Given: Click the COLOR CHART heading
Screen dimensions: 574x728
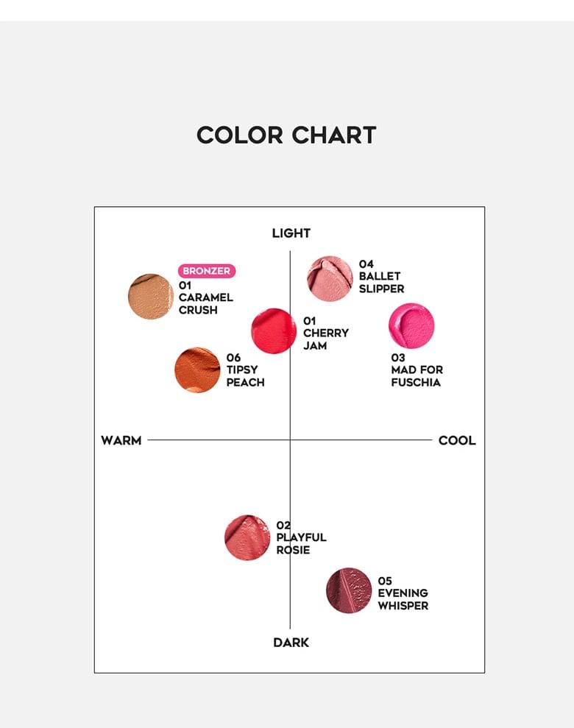Looking at the screenshot, I should tap(286, 135).
